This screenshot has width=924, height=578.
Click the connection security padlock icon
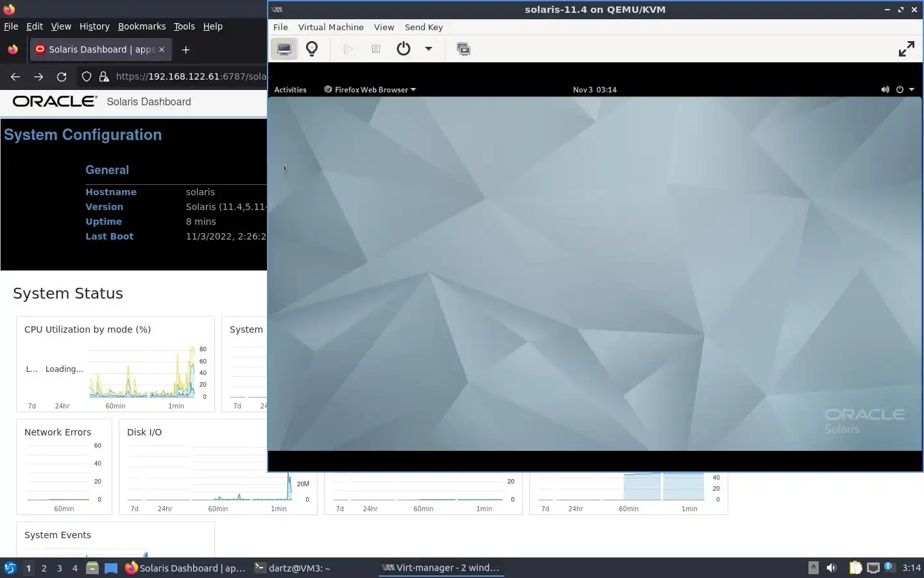(x=104, y=76)
